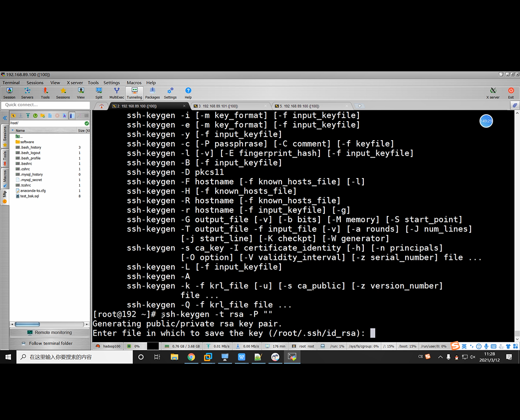Open the Packages toolbar button
Image resolution: width=520 pixels, height=420 pixels.
[152, 93]
